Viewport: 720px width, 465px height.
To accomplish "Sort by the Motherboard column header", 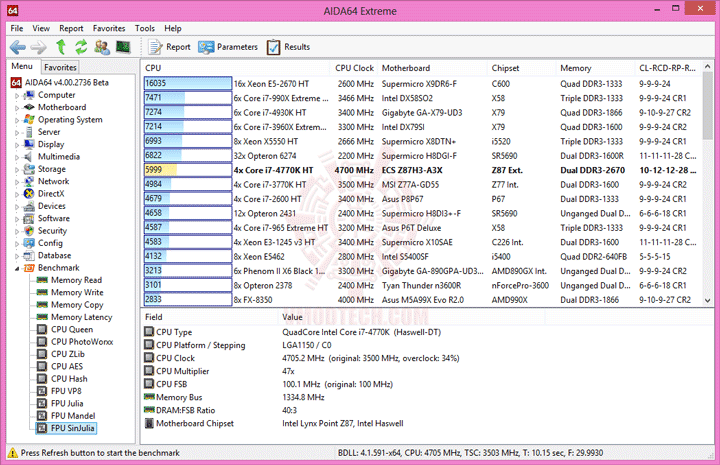I will click(x=432, y=68).
